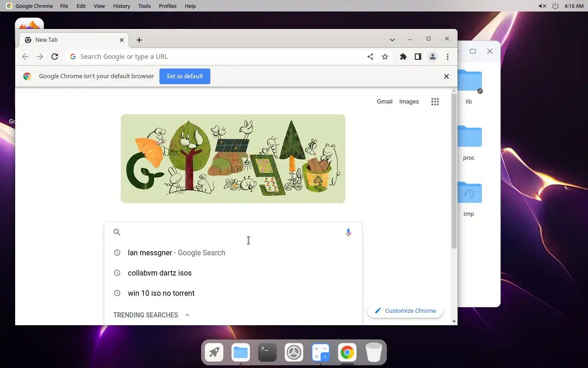
Task: Click the muted volume icon in menu bar
Action: (542, 6)
